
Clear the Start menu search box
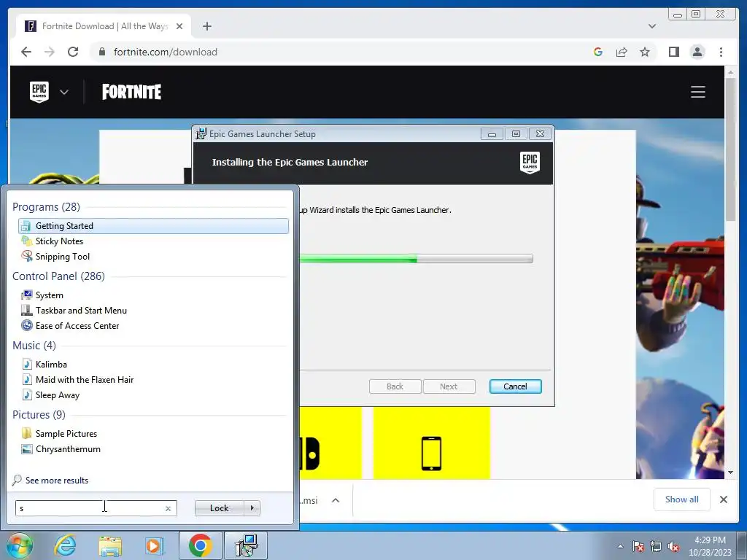click(168, 508)
